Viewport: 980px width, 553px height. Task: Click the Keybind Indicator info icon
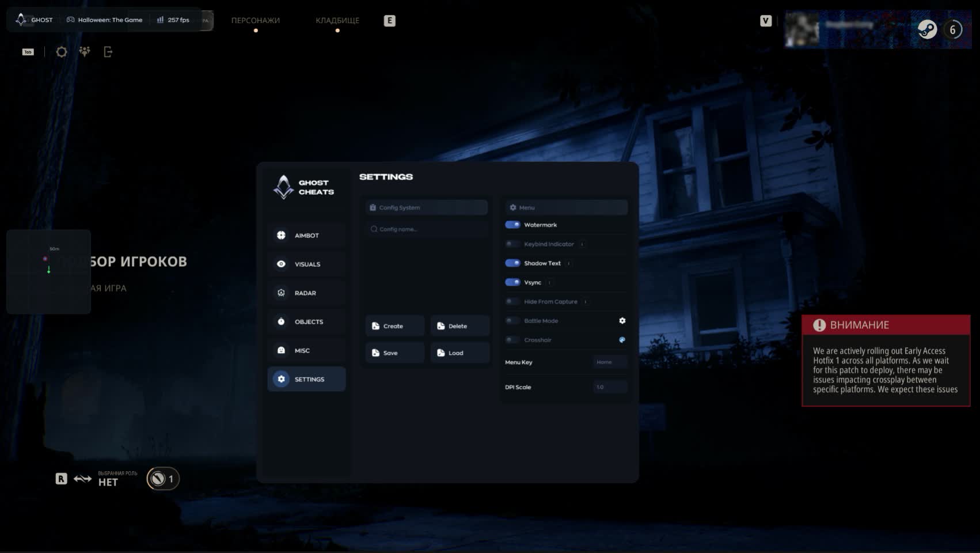click(x=582, y=244)
